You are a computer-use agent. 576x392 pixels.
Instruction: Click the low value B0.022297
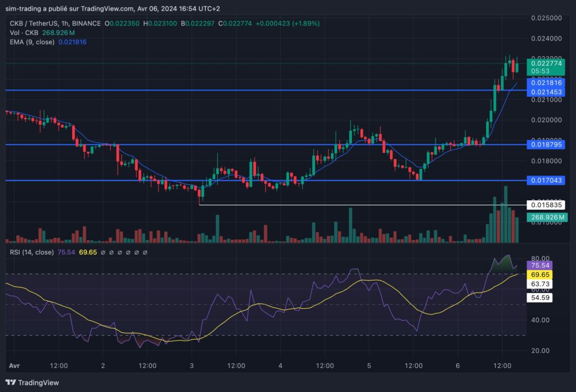(197, 24)
